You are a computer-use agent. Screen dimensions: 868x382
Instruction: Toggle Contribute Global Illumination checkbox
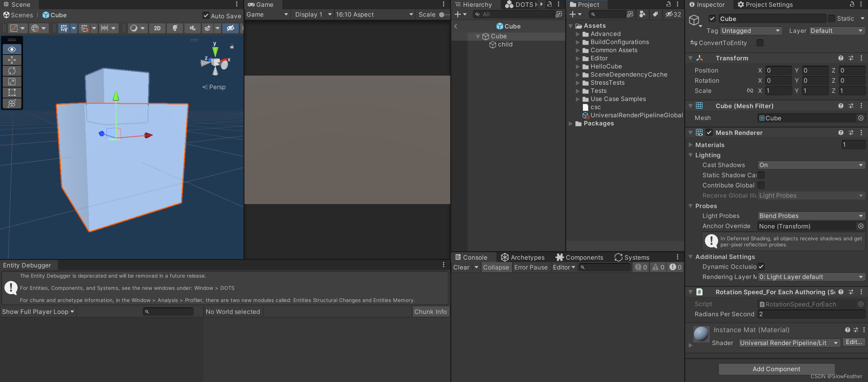point(761,185)
